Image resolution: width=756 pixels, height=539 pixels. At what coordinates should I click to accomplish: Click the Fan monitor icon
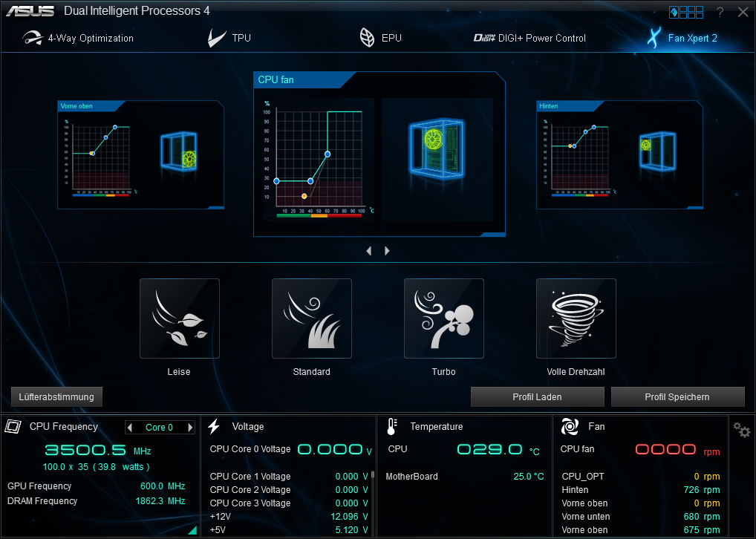point(570,426)
